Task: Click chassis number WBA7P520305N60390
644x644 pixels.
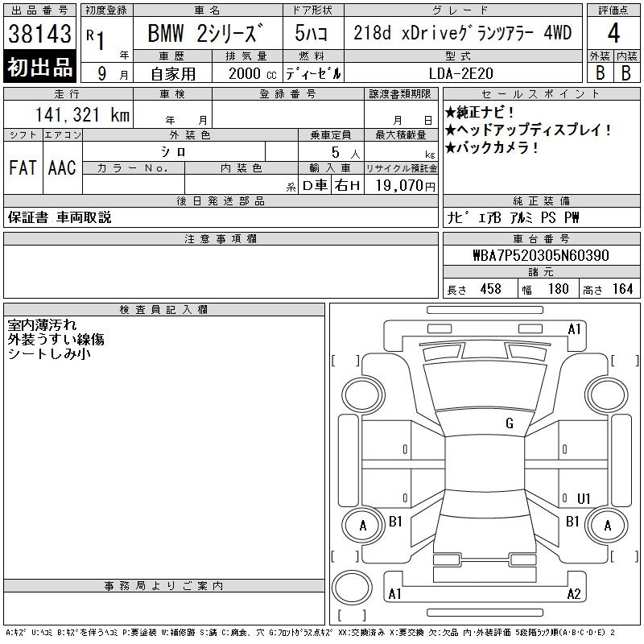Action: [540, 255]
